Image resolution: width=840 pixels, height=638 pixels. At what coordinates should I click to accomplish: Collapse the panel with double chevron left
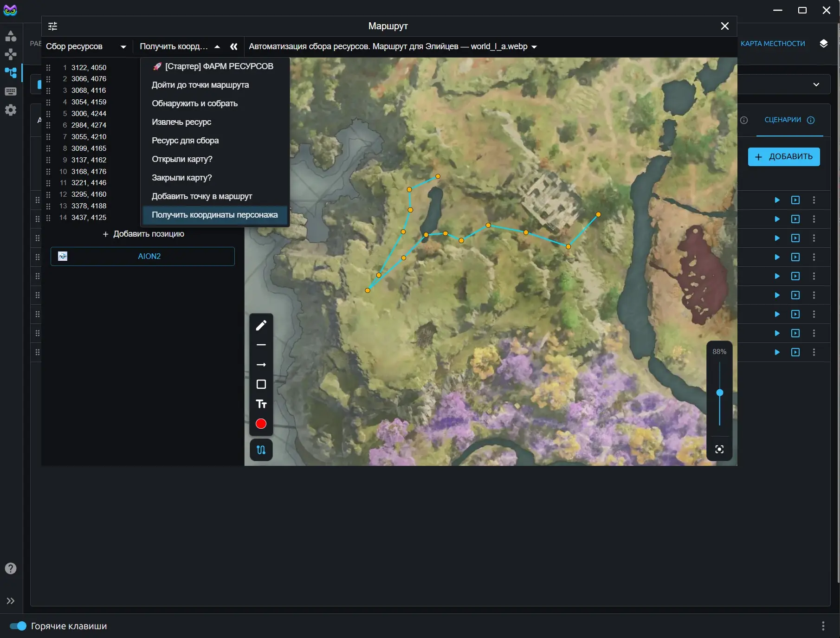(234, 46)
